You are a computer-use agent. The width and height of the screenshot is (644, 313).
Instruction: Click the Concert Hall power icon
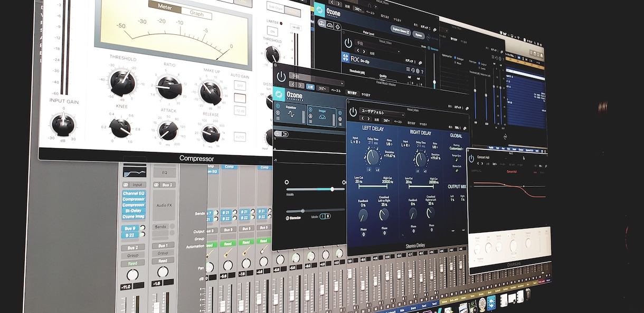click(x=471, y=158)
